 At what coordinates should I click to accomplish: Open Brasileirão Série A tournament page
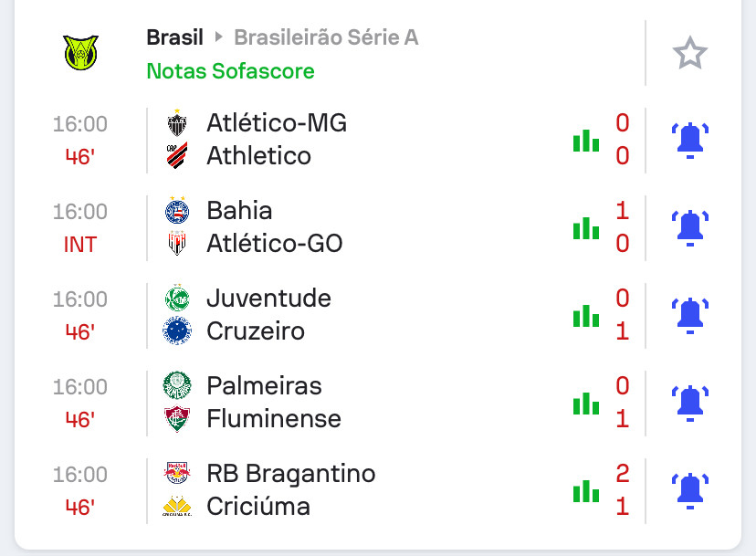pyautogui.click(x=326, y=37)
